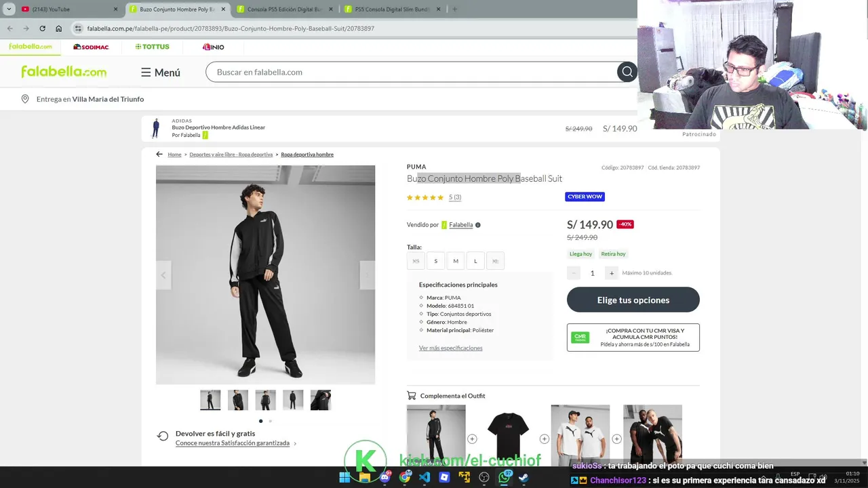Viewport: 868px width, 488px height.
Task: Click the info icon next to Falabella seller
Action: click(x=478, y=225)
